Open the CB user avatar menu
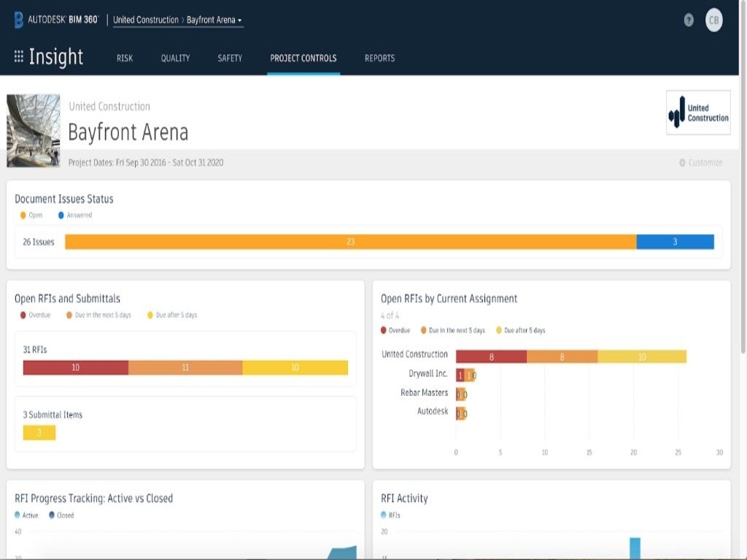747x560 pixels. [x=713, y=20]
